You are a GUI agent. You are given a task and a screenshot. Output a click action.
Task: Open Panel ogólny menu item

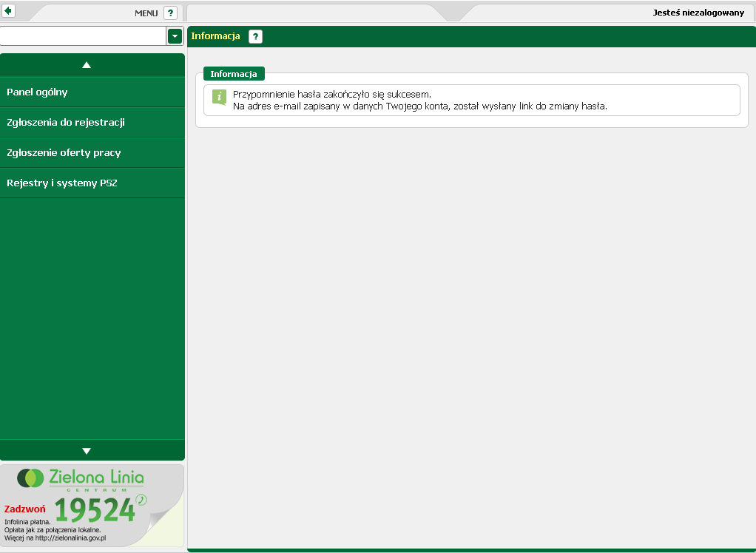coord(92,92)
